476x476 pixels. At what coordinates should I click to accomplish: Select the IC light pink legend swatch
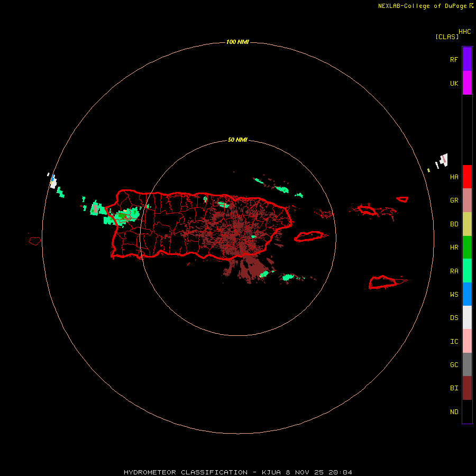467,341
